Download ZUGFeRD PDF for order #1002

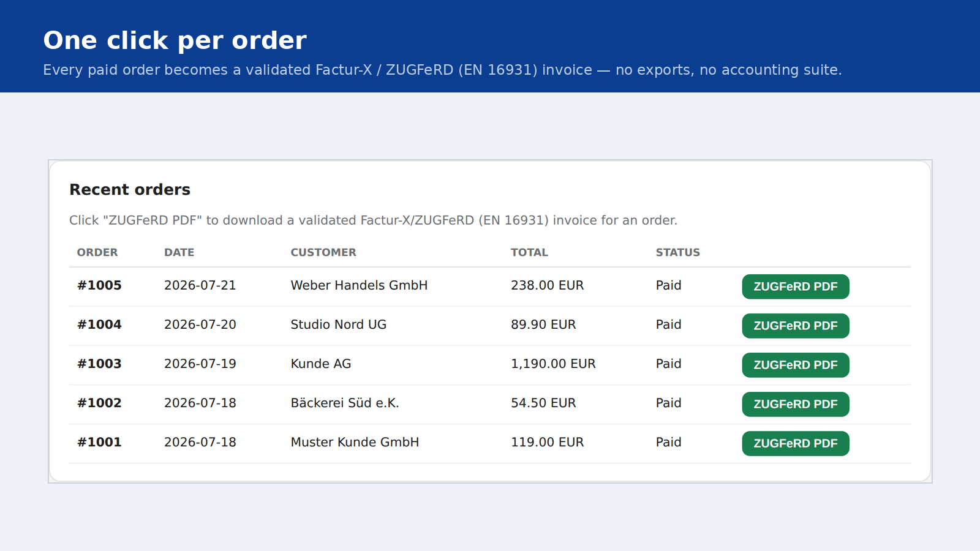pyautogui.click(x=795, y=404)
